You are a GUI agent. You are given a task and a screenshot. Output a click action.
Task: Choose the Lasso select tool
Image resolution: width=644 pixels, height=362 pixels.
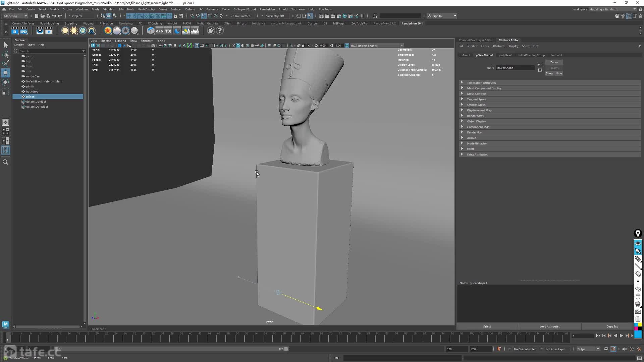pyautogui.click(x=6, y=54)
